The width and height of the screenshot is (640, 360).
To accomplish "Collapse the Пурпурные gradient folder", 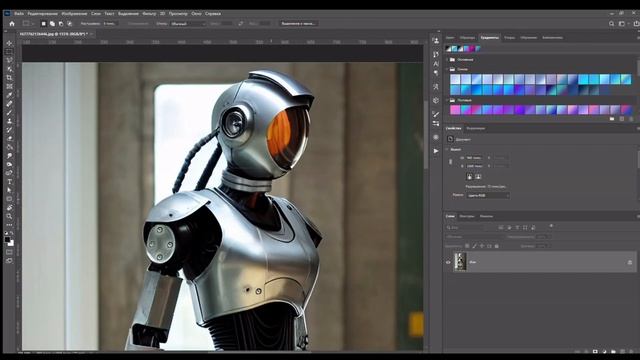I will [447, 100].
